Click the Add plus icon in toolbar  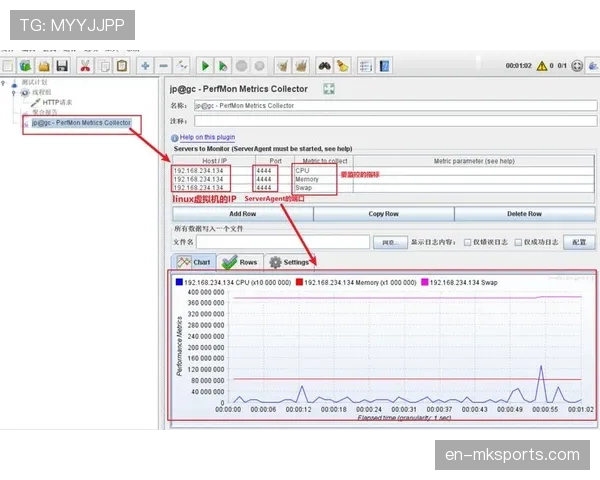[146, 66]
